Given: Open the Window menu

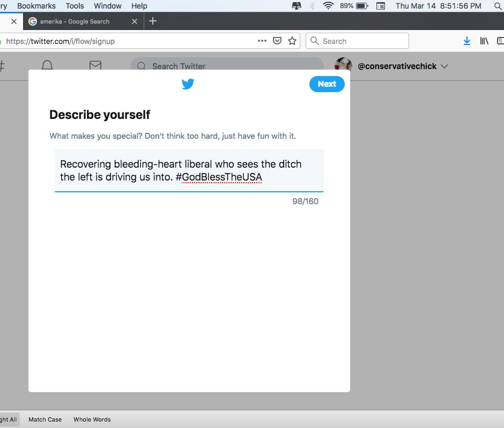Looking at the screenshot, I should [x=108, y=6].
